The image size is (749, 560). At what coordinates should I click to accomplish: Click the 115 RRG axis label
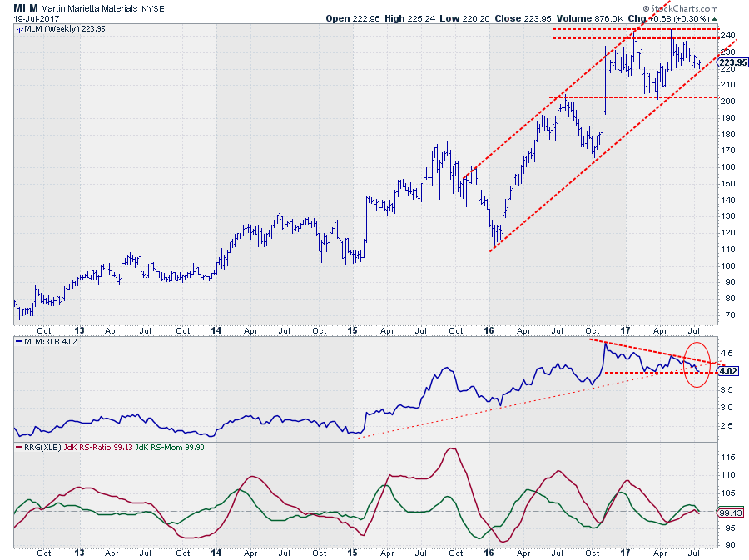coord(728,458)
